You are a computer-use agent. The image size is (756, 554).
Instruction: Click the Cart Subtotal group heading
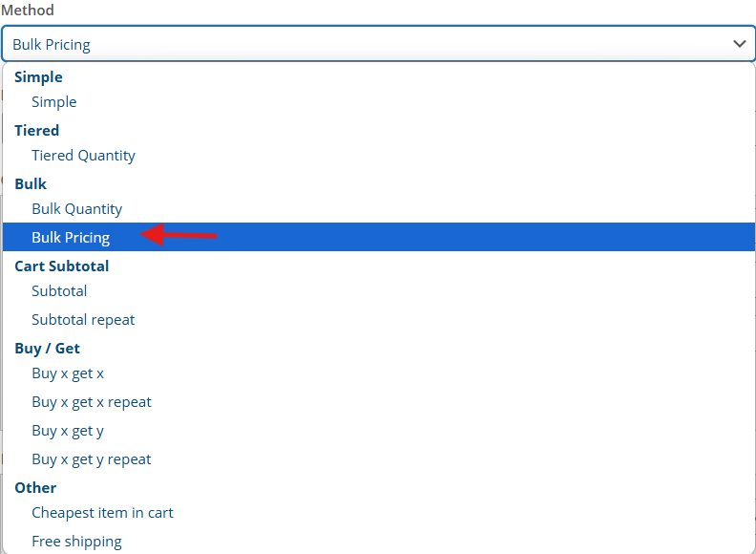[62, 266]
